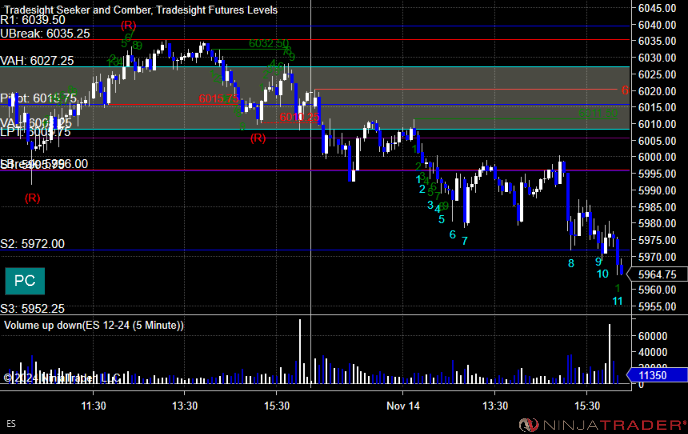Screen dimensions: 688x434
Task: Click the green 6032.50 price annotation
Action: coord(269,43)
